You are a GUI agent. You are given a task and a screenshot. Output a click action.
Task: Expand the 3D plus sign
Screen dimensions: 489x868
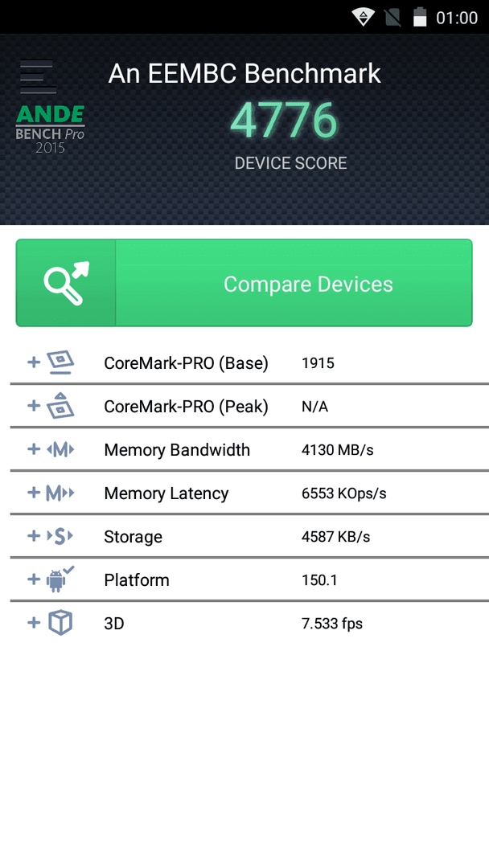click(x=34, y=622)
